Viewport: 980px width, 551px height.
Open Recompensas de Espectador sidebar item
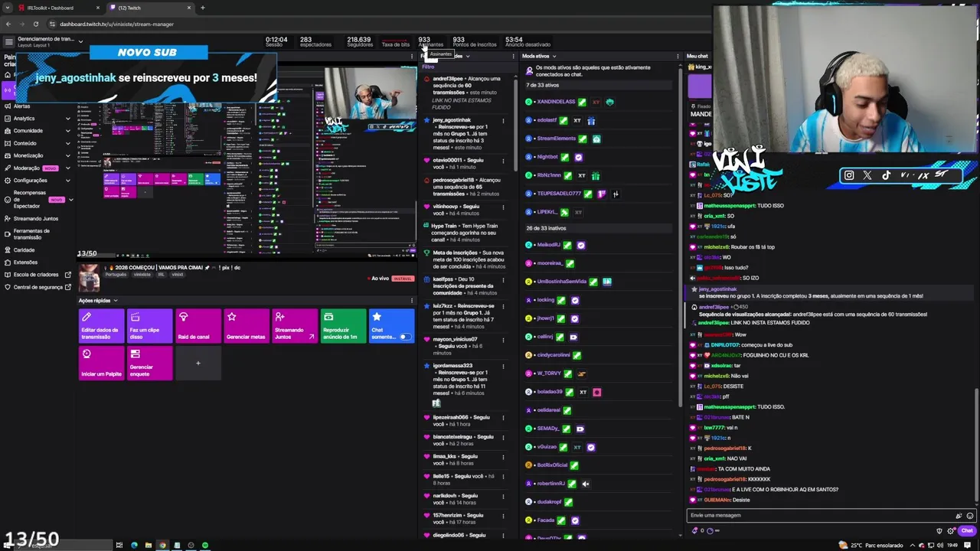coord(37,200)
